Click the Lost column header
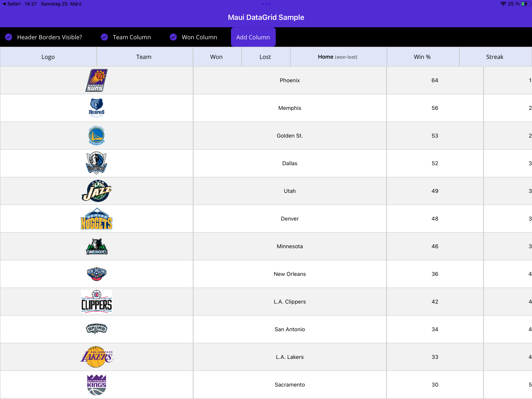The width and height of the screenshot is (532, 399). (265, 57)
